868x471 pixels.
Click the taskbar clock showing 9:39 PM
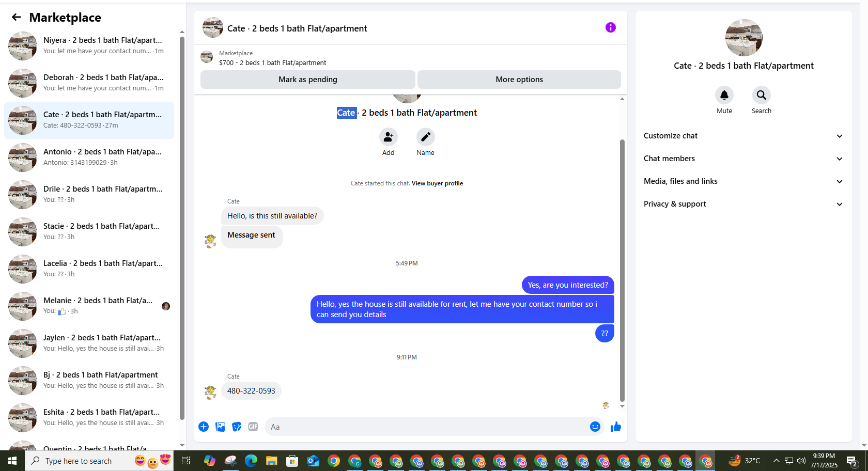824,461
